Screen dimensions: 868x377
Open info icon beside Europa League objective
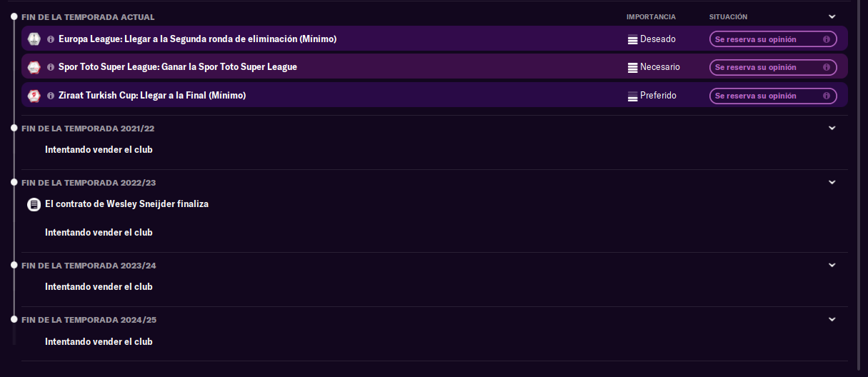[51, 39]
